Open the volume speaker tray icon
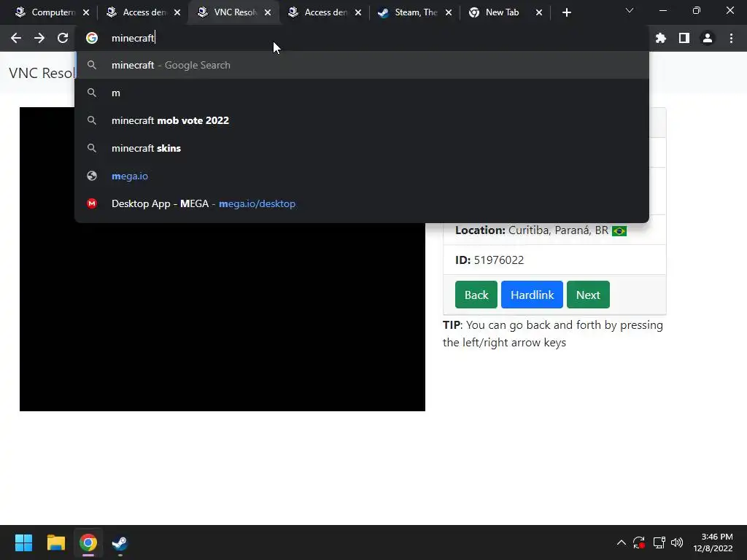Screen dimensions: 747x560 click(677, 542)
